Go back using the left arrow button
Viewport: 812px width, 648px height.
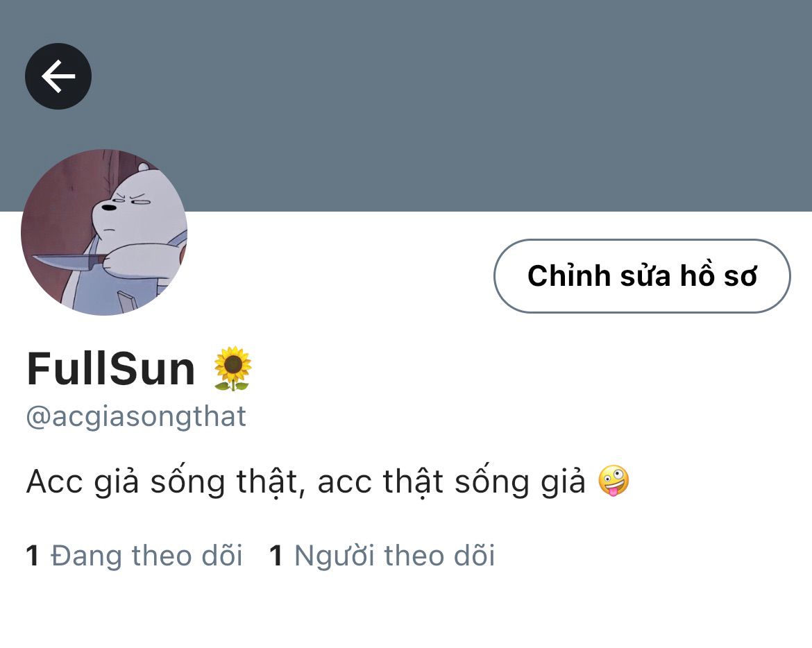(58, 76)
